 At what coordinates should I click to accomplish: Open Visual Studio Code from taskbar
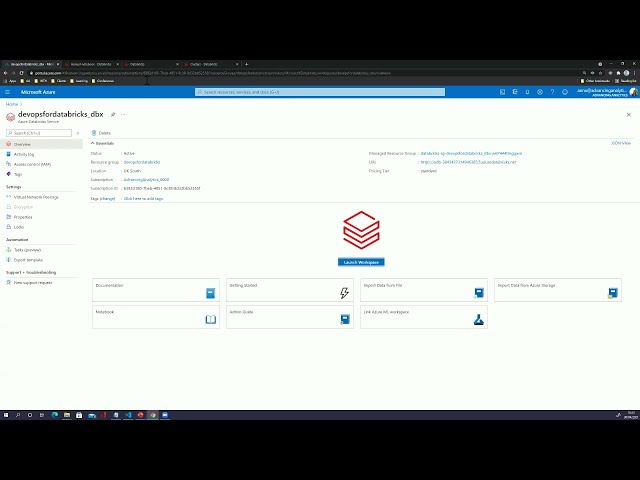(128, 415)
